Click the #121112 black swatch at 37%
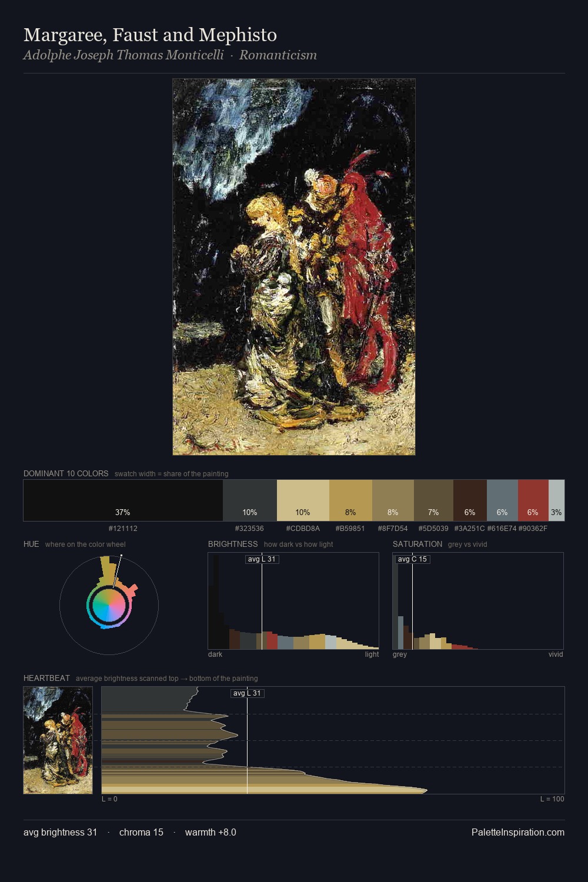This screenshot has height=882, width=588. pyautogui.click(x=123, y=500)
